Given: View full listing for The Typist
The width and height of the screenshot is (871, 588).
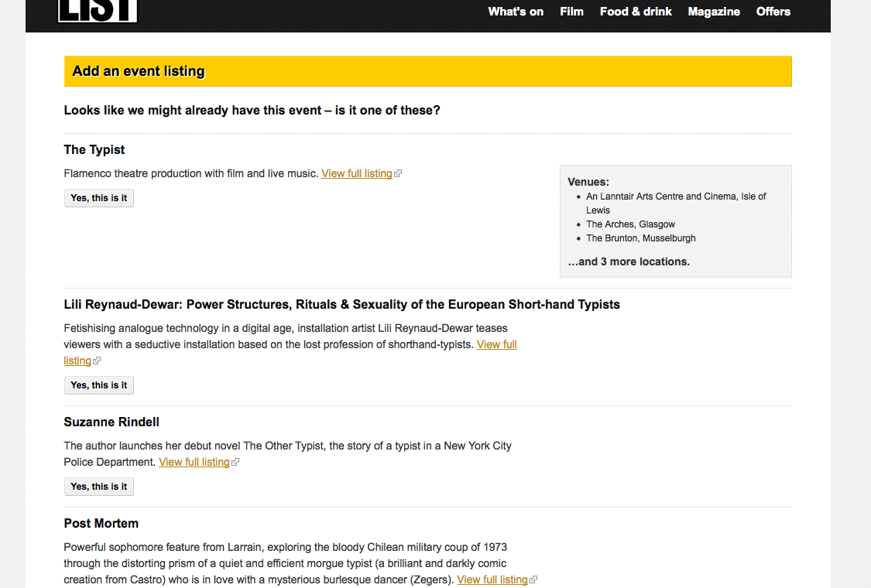Looking at the screenshot, I should (x=357, y=174).
